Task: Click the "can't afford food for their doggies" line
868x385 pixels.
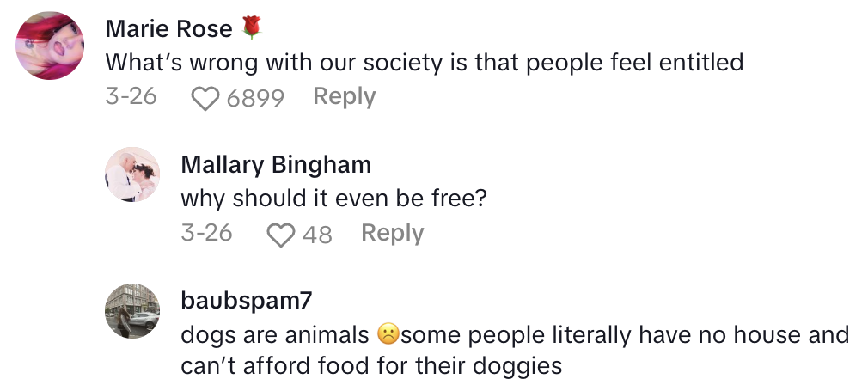Action: pyautogui.click(x=370, y=365)
